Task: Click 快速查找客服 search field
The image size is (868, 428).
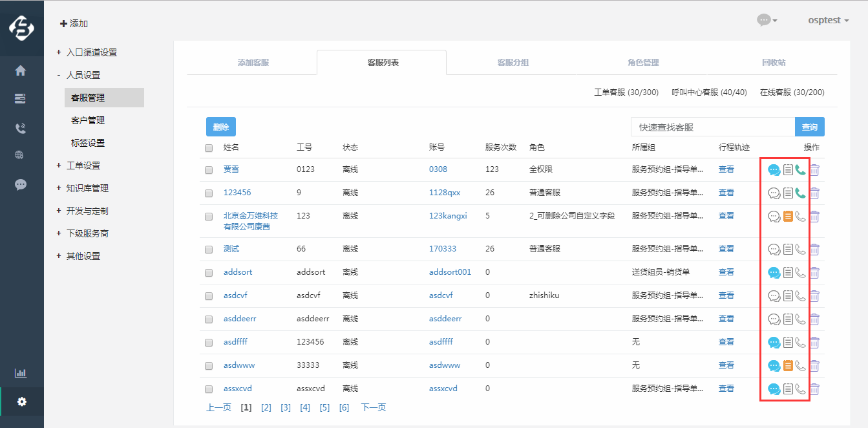Action: point(713,127)
